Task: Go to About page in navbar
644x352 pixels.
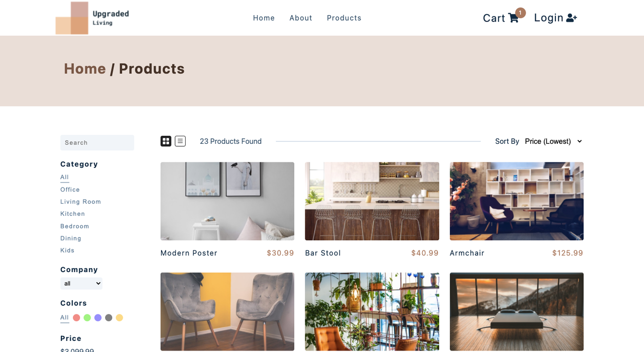Action: click(x=301, y=18)
